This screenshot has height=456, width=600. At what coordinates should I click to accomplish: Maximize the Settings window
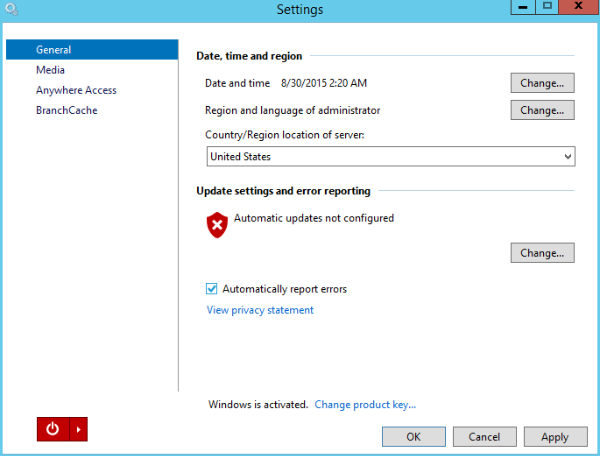547,7
